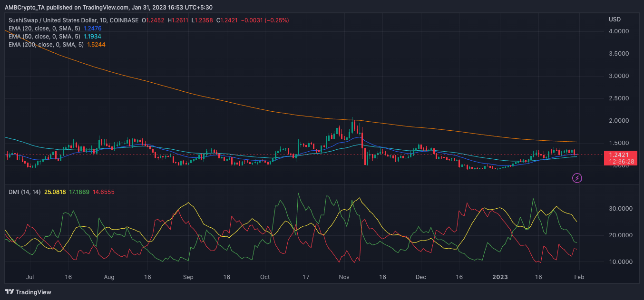Image resolution: width=644 pixels, height=300 pixels.
Task: Click the red 1.2421 current price tag
Action: (x=620, y=155)
